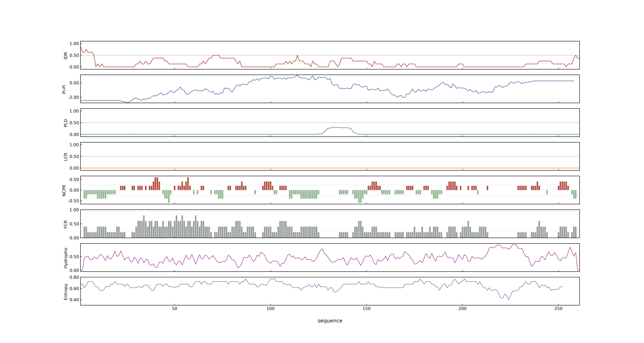Select the 0.00 tick on Pi-Pi axis
644x343 pixels.
pos(74,83)
